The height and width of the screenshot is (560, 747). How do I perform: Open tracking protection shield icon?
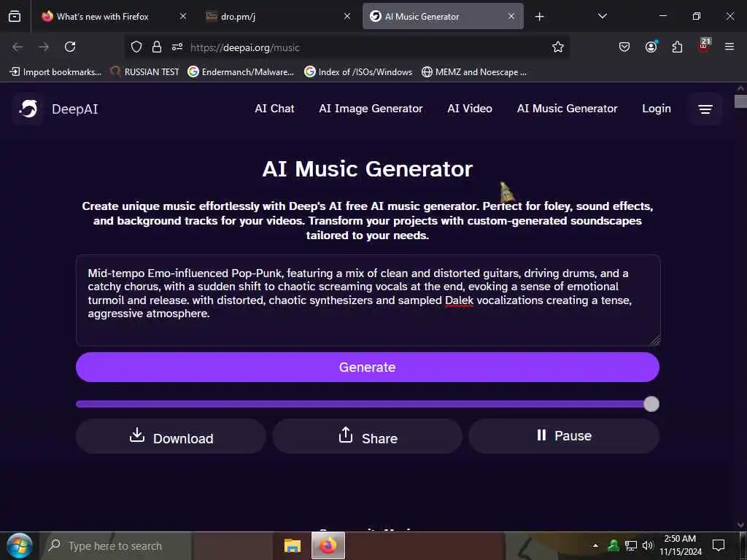[136, 47]
